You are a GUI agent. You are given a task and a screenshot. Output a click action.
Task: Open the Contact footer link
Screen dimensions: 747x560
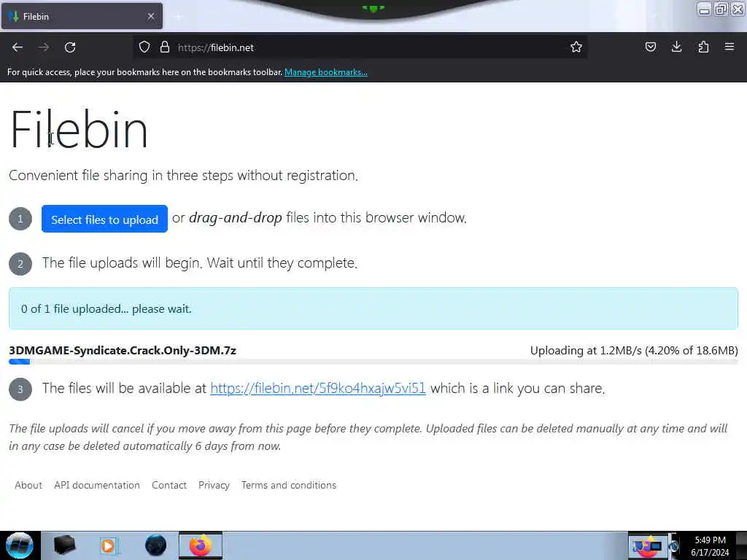pyautogui.click(x=169, y=485)
